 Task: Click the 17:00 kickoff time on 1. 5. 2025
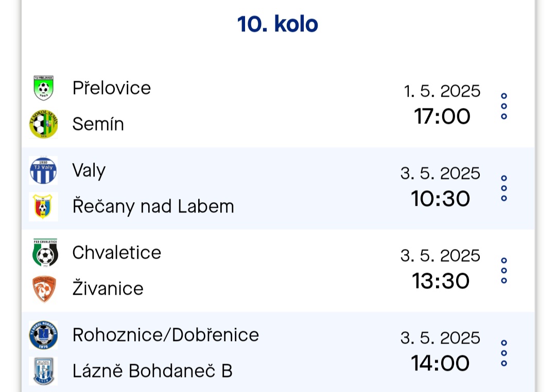click(442, 116)
